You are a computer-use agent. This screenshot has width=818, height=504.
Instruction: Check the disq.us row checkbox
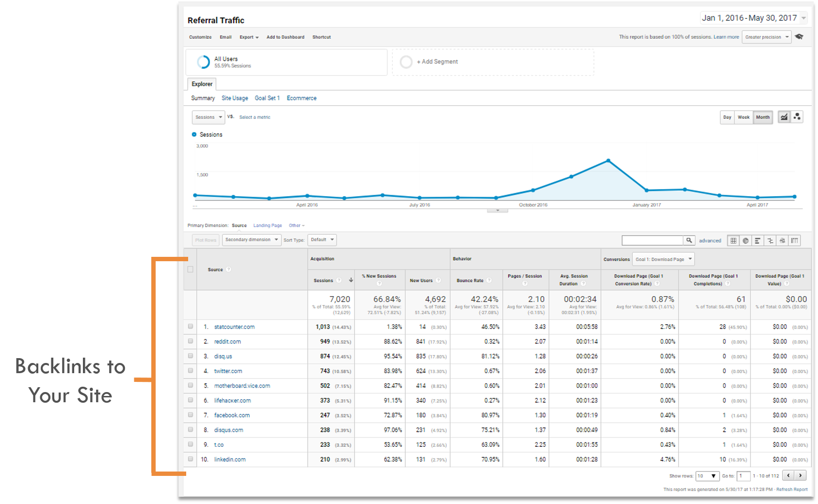click(x=191, y=356)
